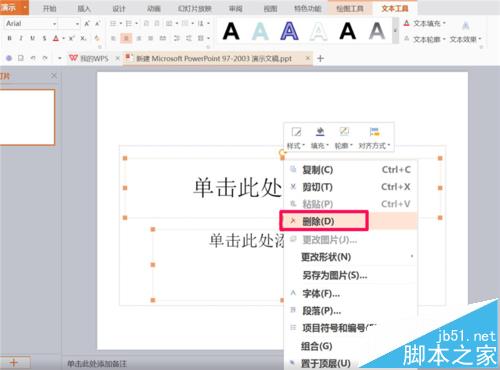Click the 对齐方式 alignment icon

[374, 132]
